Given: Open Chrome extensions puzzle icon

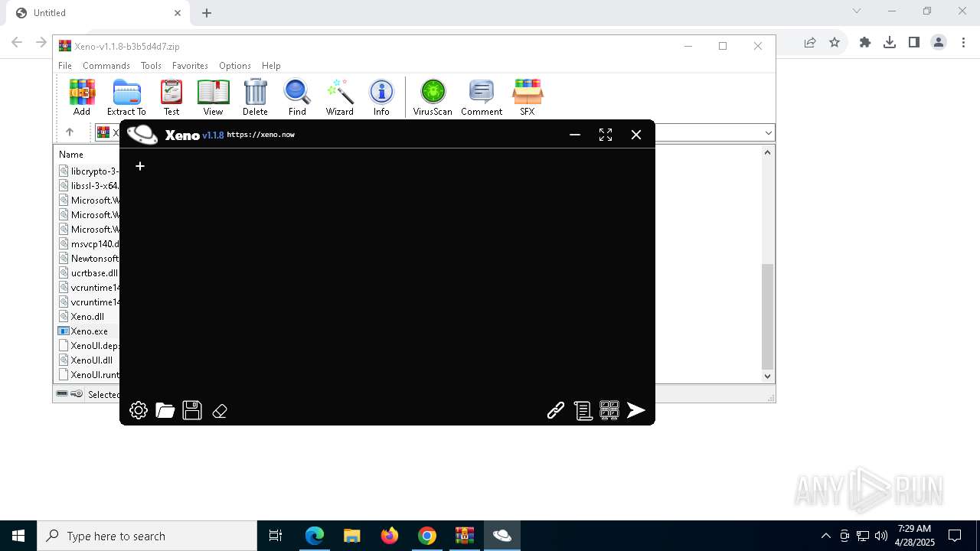Looking at the screenshot, I should click(x=865, y=43).
